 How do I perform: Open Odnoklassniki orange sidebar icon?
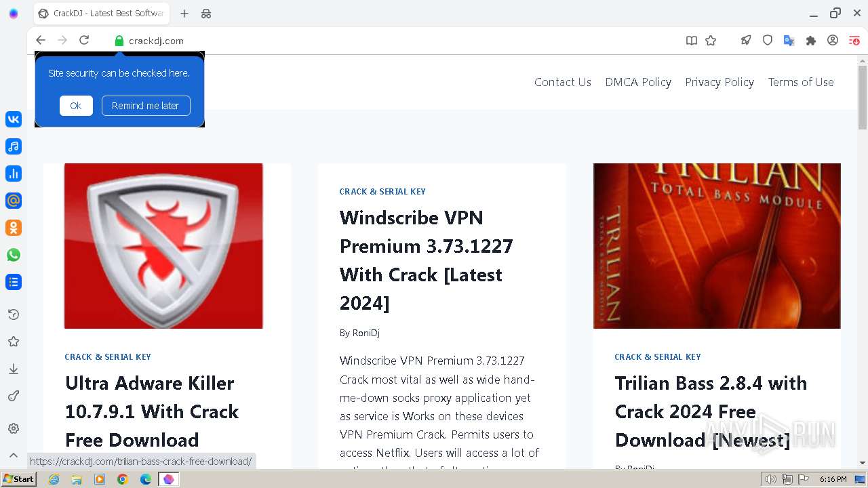point(14,228)
